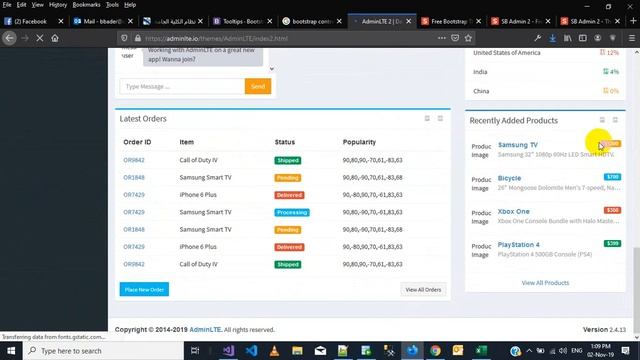Open the View All Products link
Screen dimensions: 640x360
pyautogui.click(x=545, y=283)
